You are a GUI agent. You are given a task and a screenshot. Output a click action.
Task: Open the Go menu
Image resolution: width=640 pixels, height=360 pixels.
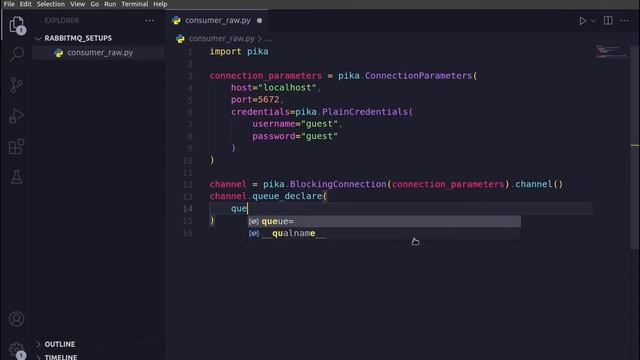(94, 4)
